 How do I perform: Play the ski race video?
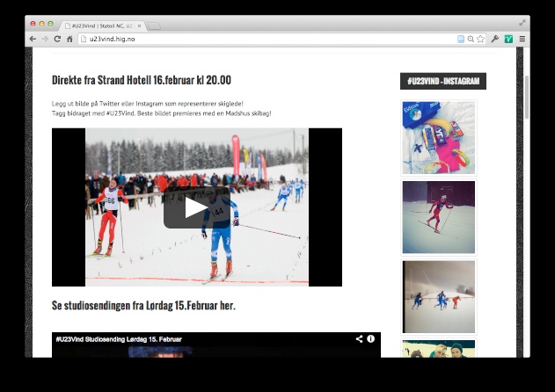[x=197, y=207]
